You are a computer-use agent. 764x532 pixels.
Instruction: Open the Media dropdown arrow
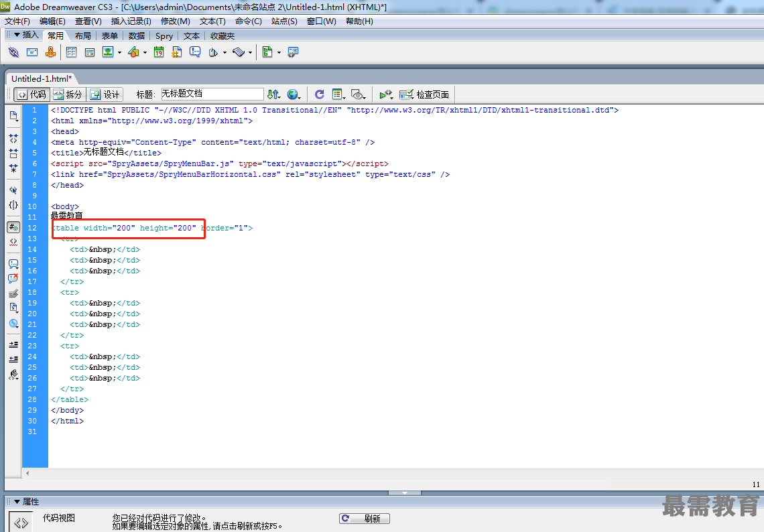pyautogui.click(x=145, y=53)
